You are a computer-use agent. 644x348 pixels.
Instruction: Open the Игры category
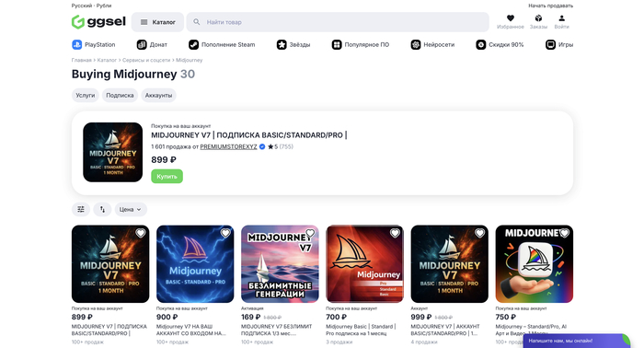pos(559,45)
